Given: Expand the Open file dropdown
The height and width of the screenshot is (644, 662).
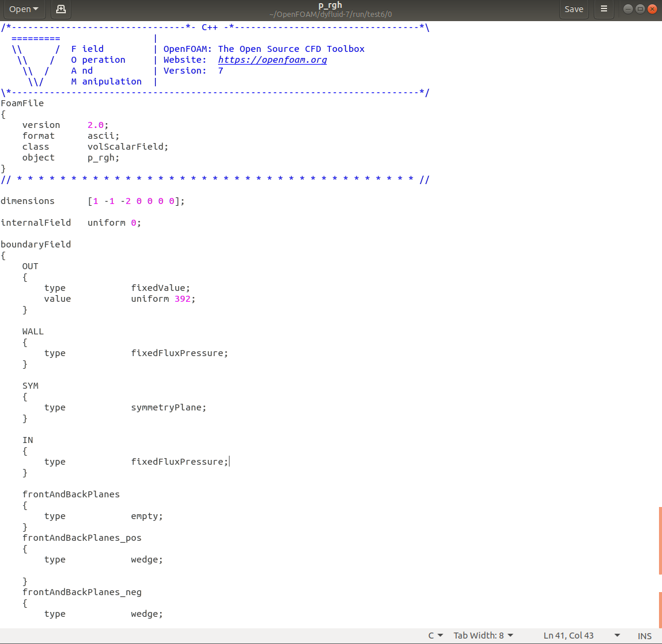Looking at the screenshot, I should click(x=24, y=9).
